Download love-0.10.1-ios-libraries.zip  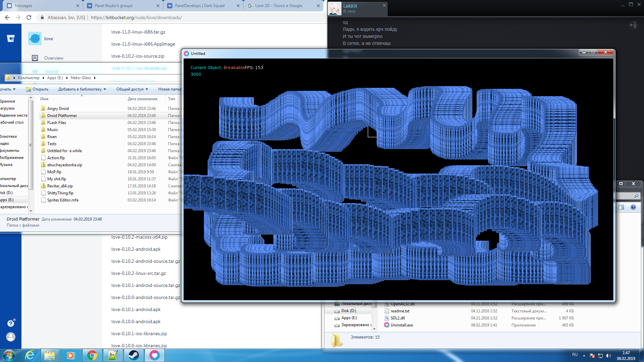point(139,334)
